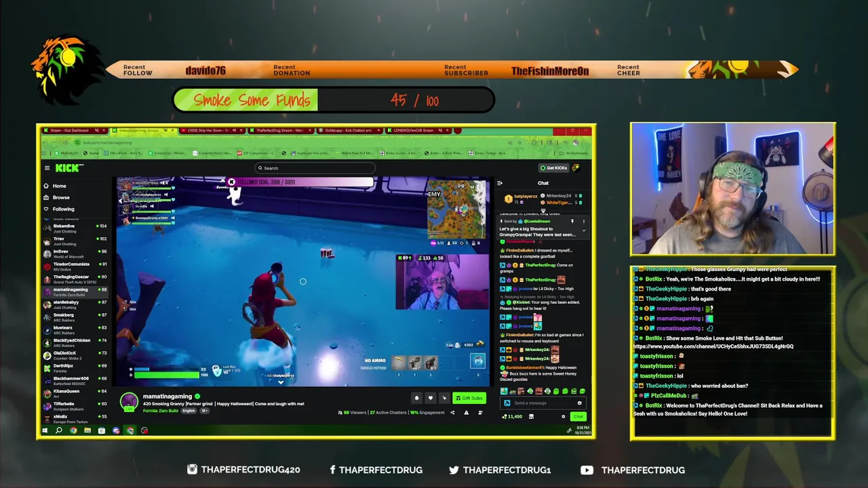This screenshot has width=868, height=488.
Task: Open pinned message three-dot options
Action: (x=584, y=221)
